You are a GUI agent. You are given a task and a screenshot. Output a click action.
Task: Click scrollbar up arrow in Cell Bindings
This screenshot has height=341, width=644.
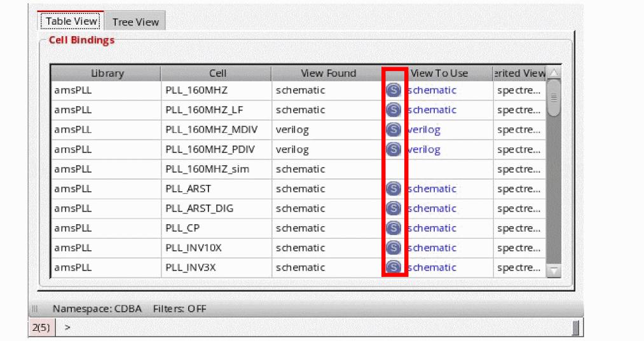point(554,72)
